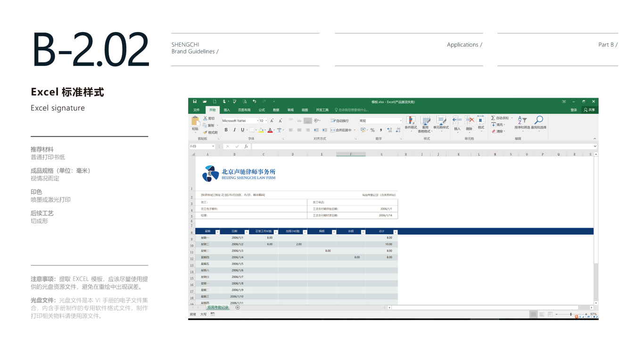This screenshot has width=644, height=362.
Task: Click the Save icon in quick access toolbar
Action: pyautogui.click(x=195, y=101)
